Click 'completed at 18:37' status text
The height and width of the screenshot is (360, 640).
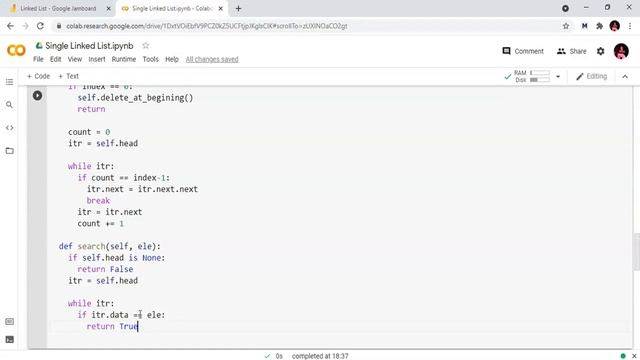(x=320, y=356)
